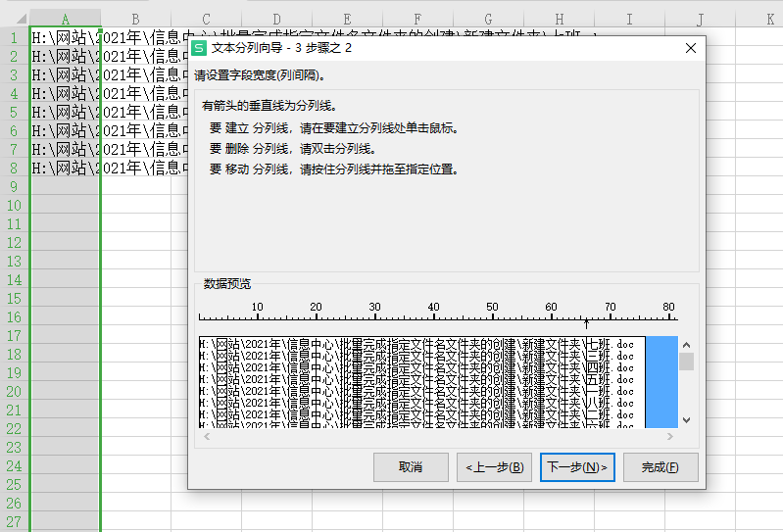The width and height of the screenshot is (783, 532).
Task: Select column A header
Action: tap(65, 19)
